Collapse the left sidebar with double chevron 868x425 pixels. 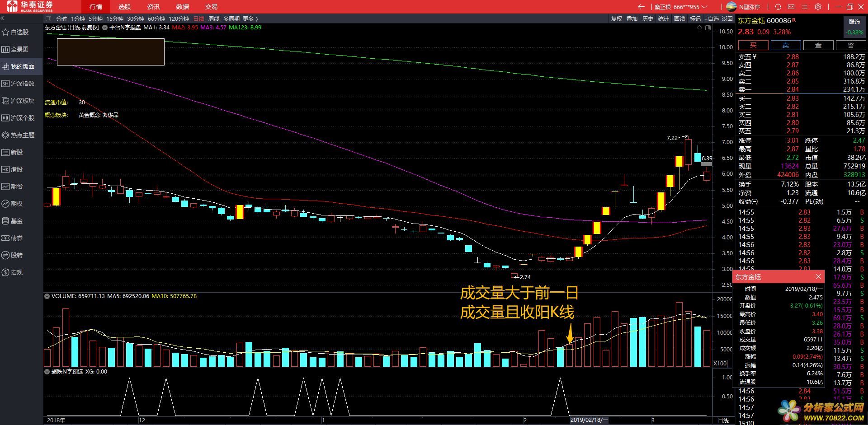click(x=2, y=19)
